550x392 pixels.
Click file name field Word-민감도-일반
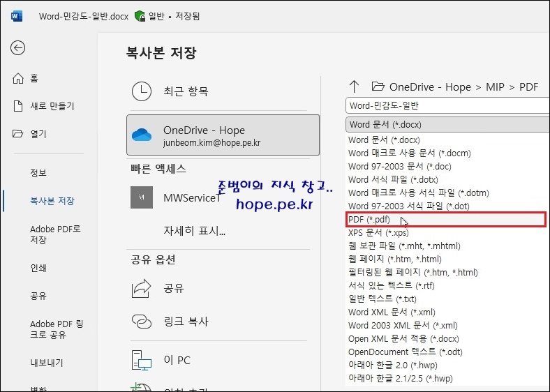tap(447, 105)
